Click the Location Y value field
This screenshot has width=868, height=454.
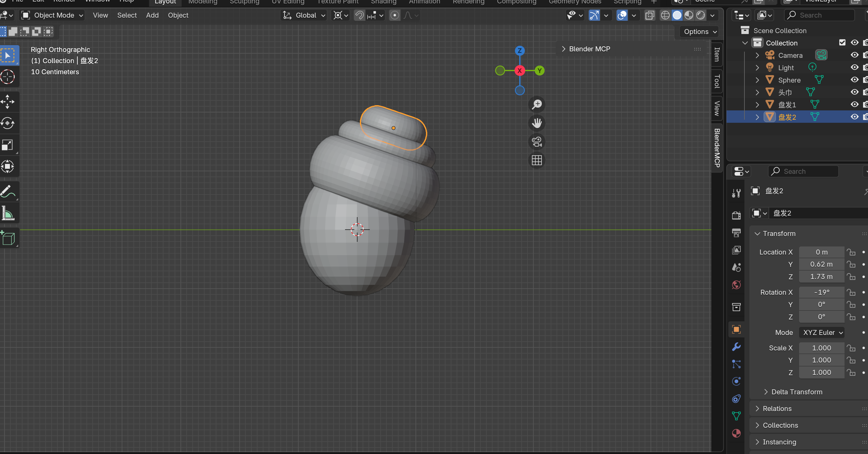821,264
